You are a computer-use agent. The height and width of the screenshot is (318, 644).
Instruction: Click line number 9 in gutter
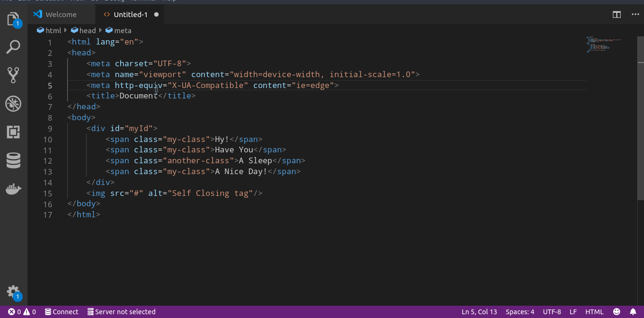pyautogui.click(x=50, y=129)
